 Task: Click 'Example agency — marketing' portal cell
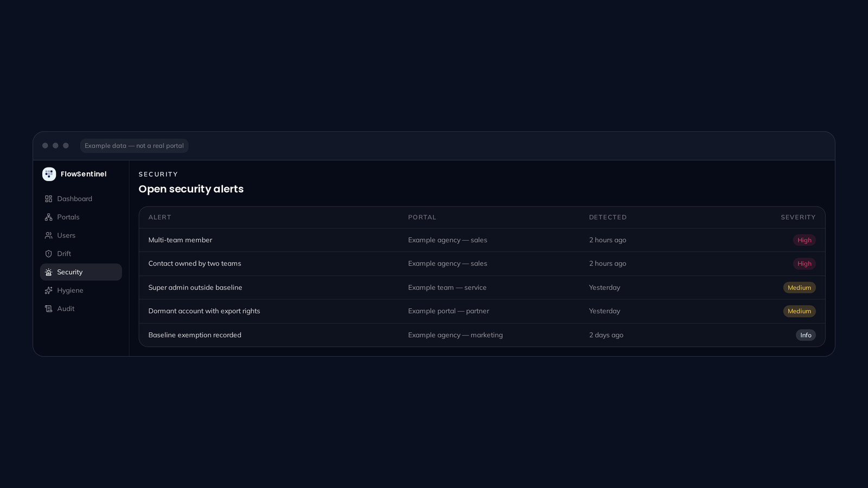(455, 335)
